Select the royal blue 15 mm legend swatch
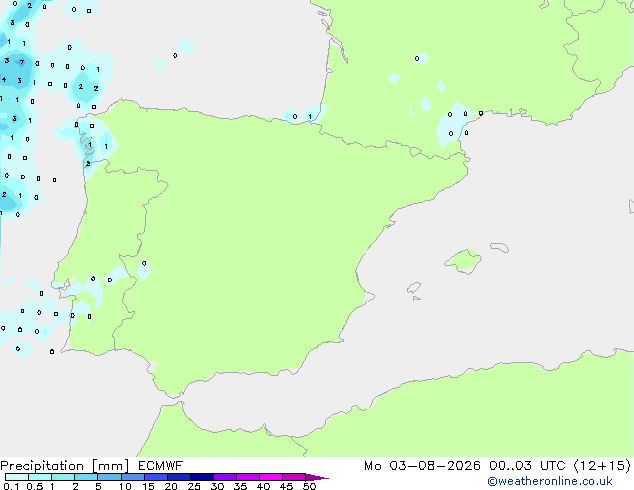 pyautogui.click(x=156, y=477)
